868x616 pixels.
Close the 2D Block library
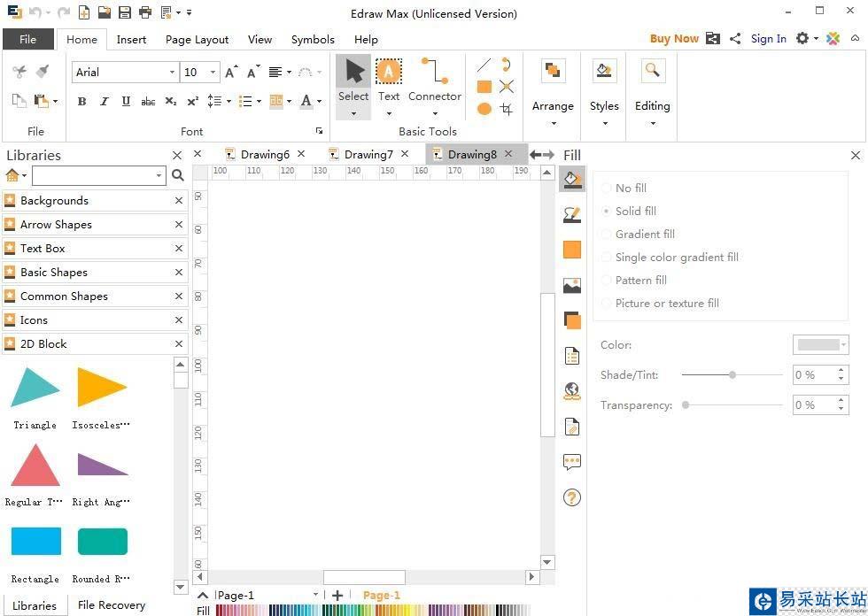(178, 344)
